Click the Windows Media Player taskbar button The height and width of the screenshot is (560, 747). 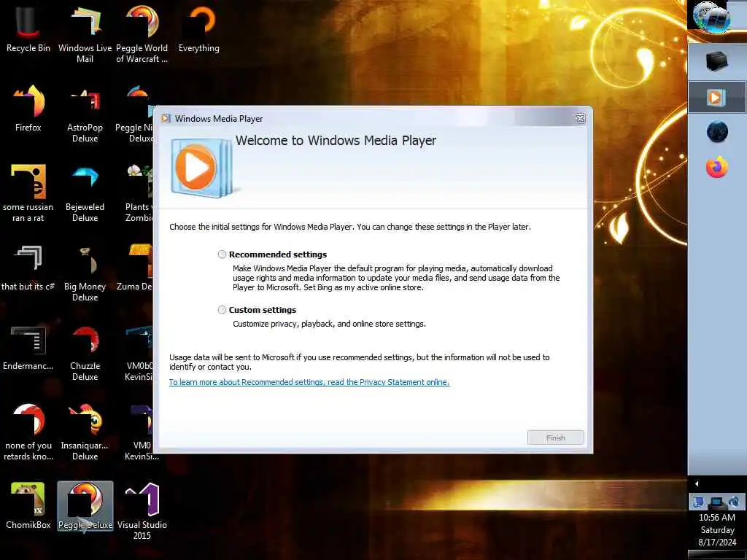click(716, 97)
